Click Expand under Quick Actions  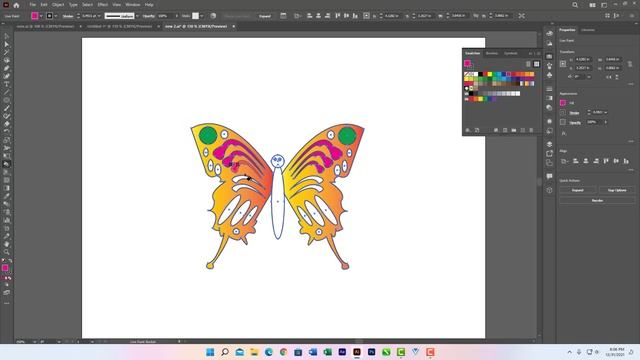578,190
